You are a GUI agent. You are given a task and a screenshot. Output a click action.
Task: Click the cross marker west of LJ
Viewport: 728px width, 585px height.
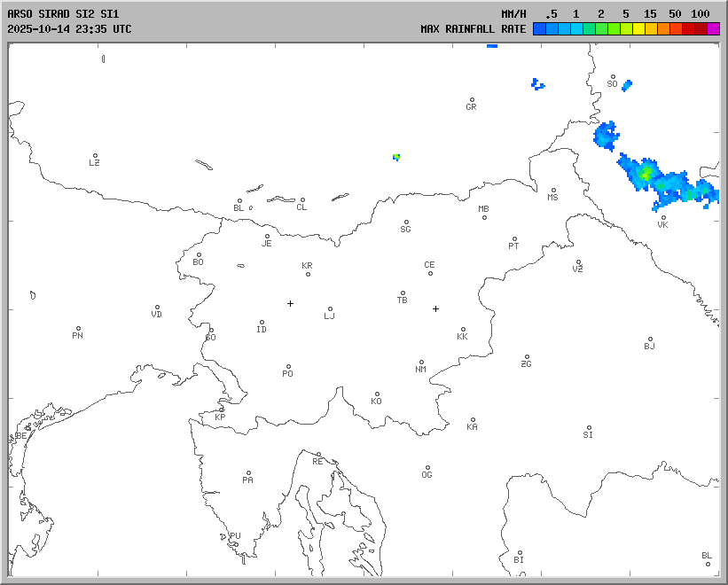(x=290, y=303)
